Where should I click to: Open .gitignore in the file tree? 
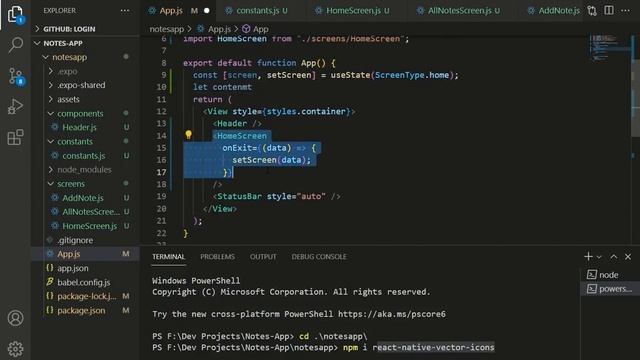point(86,240)
